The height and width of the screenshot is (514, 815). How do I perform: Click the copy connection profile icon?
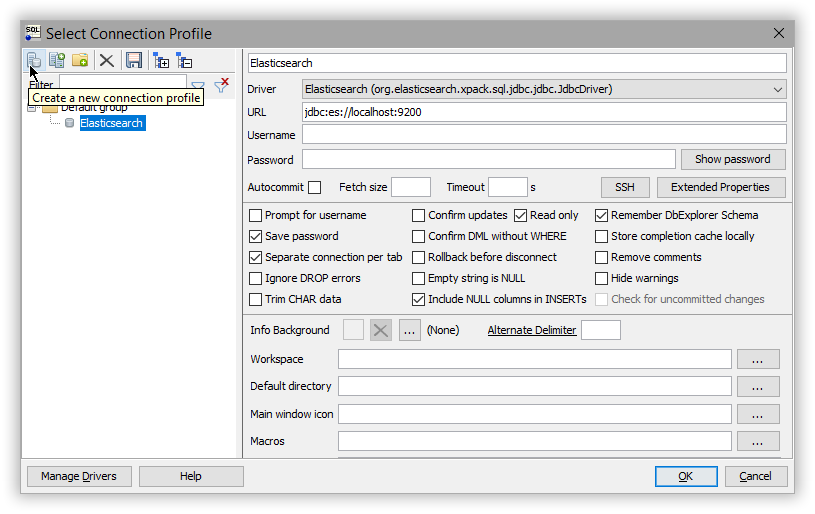click(57, 60)
